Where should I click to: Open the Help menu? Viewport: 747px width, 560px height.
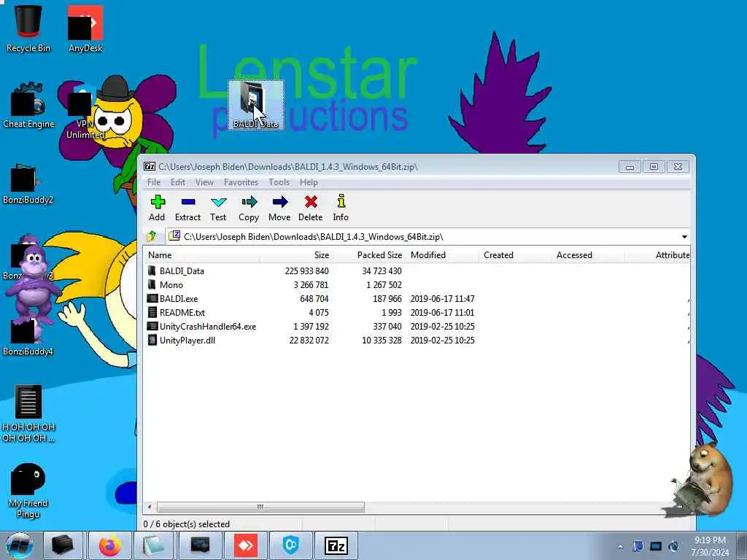click(x=309, y=182)
